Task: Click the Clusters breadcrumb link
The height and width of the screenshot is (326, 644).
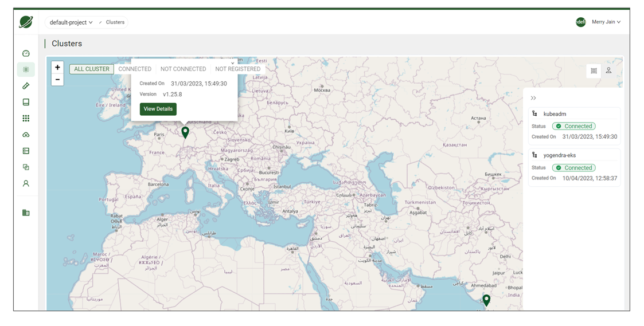Action: coord(115,22)
